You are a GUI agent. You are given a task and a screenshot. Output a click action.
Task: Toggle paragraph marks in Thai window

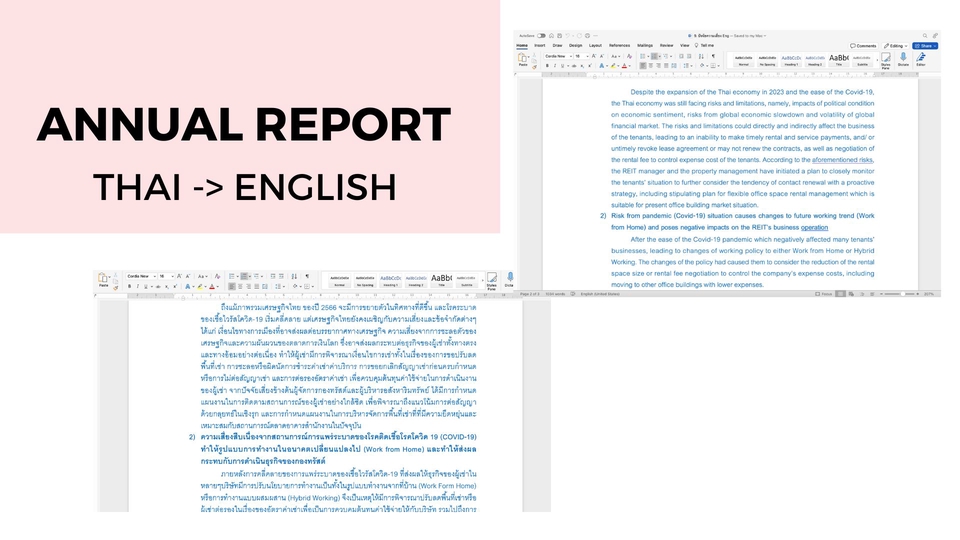[x=307, y=276]
